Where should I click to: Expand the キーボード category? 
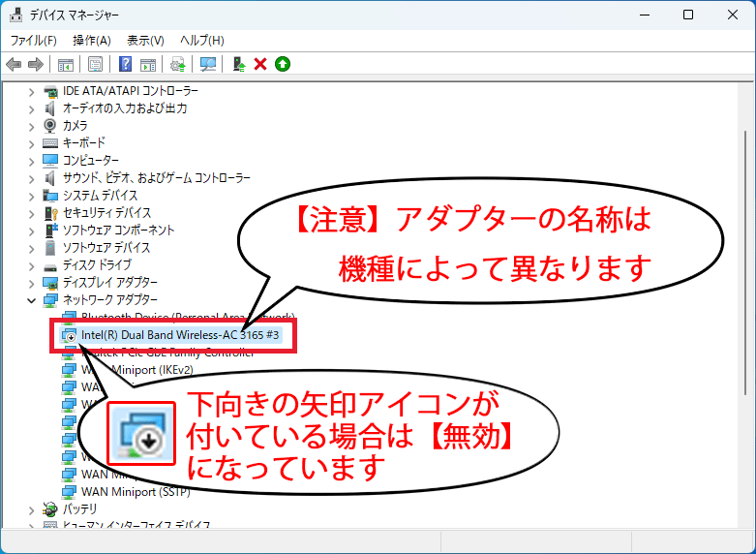32,143
